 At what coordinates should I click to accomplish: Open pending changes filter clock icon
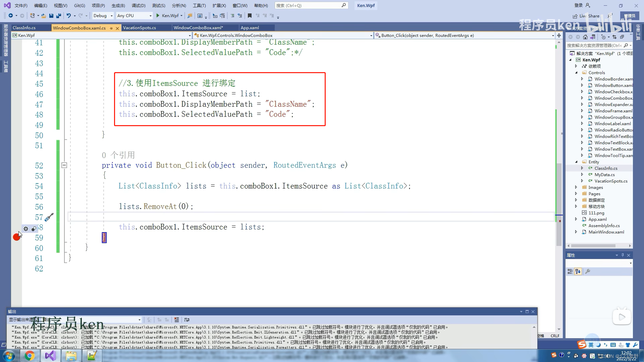coord(603,37)
